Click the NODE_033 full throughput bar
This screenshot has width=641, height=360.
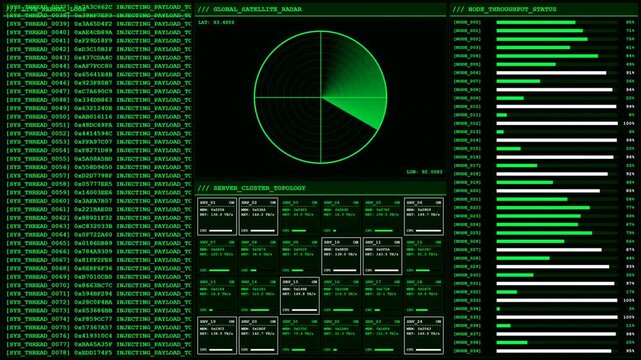tap(557, 300)
